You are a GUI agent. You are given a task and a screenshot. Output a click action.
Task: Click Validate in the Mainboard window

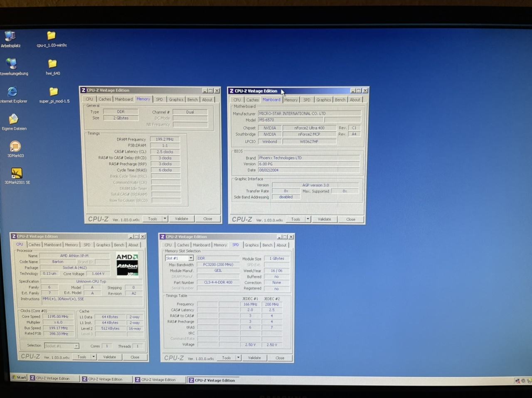click(x=324, y=219)
